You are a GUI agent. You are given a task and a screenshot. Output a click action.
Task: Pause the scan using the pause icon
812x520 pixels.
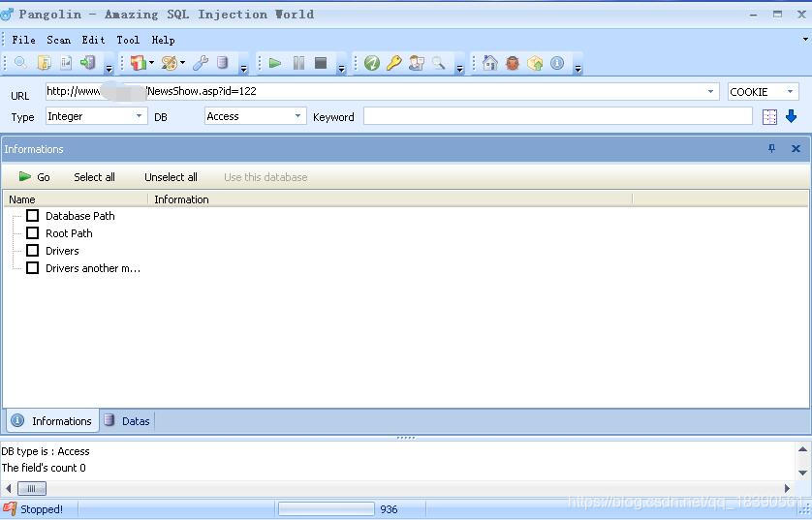click(298, 63)
